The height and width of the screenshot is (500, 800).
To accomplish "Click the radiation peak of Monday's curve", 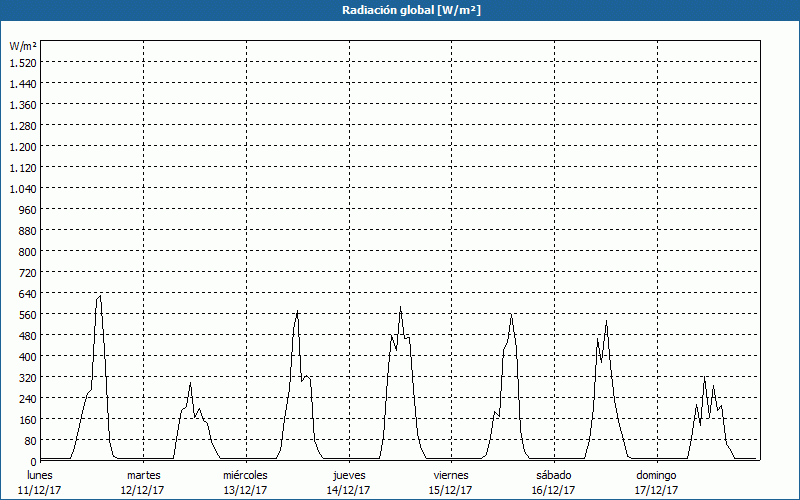I will point(100,295).
